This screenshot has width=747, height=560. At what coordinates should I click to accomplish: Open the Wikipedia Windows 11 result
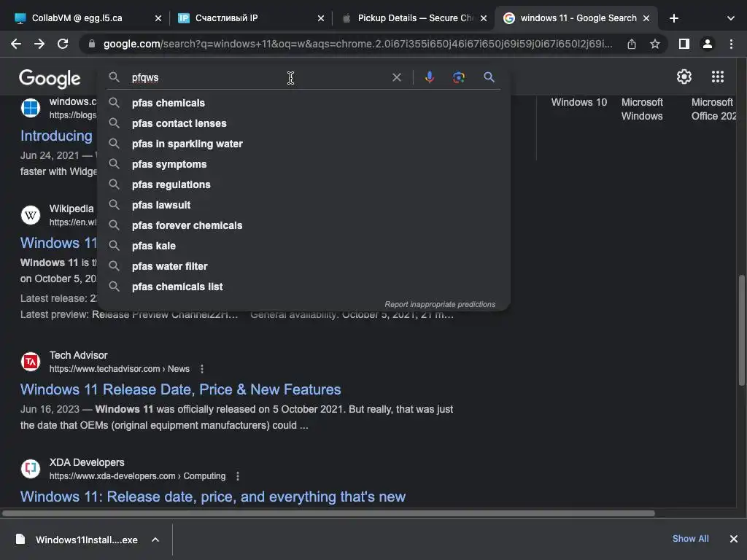pos(58,243)
